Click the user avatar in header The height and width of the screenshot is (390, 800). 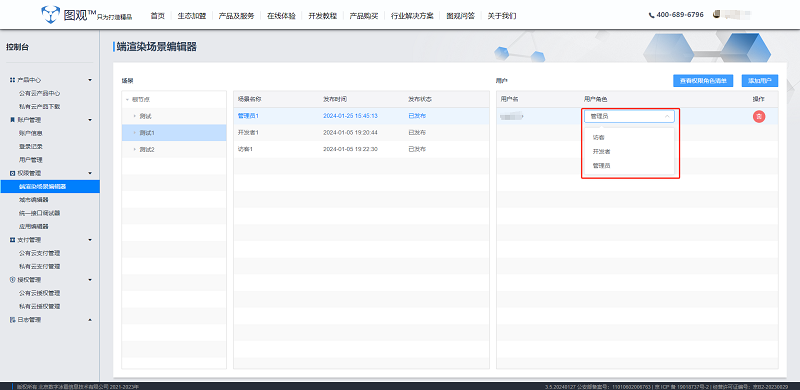coord(717,14)
